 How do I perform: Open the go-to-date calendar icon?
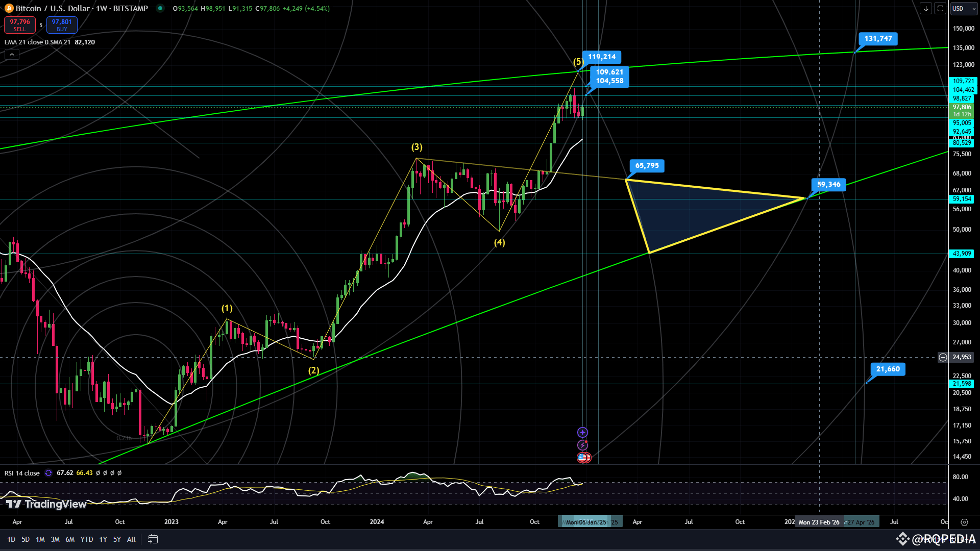tap(153, 539)
